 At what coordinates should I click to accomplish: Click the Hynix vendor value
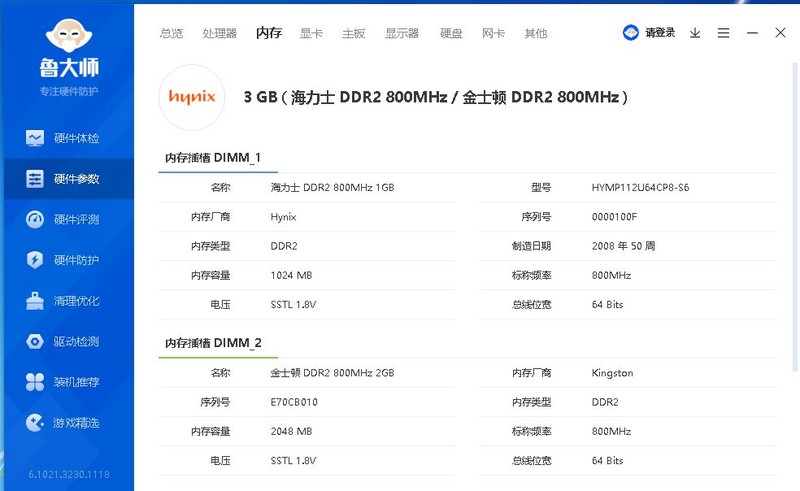tap(283, 217)
